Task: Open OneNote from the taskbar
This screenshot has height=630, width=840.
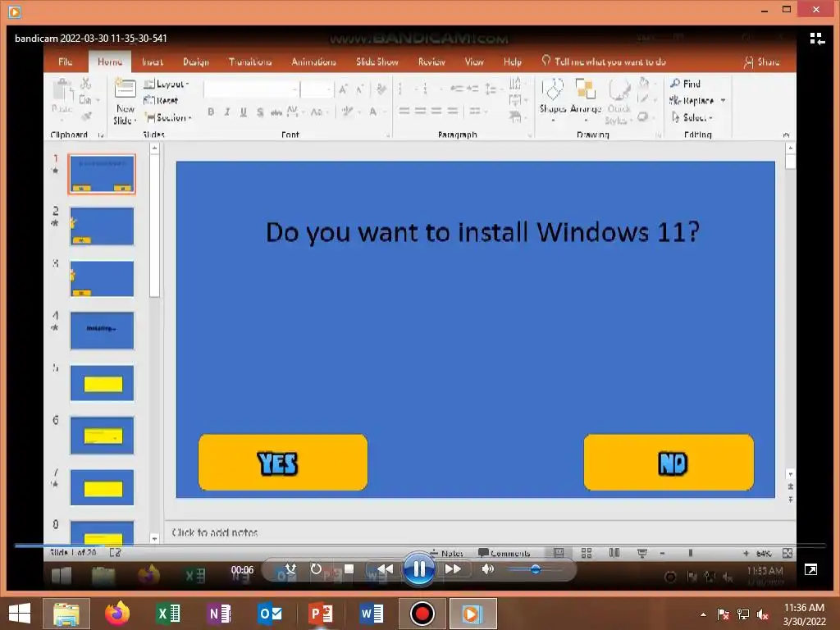Action: click(x=219, y=614)
